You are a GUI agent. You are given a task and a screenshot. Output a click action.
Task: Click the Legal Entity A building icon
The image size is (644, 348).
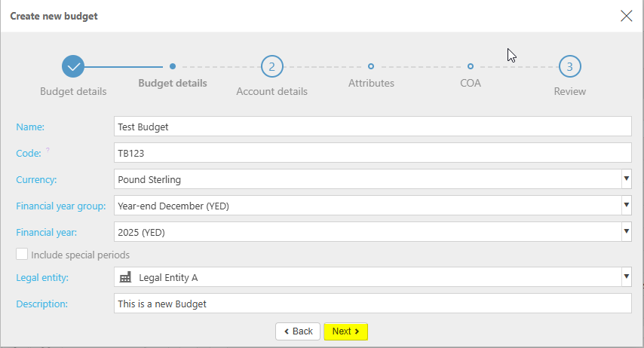click(x=126, y=278)
